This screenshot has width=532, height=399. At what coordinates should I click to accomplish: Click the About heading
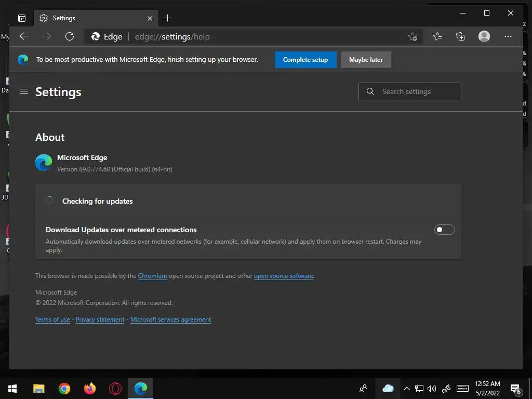[50, 137]
